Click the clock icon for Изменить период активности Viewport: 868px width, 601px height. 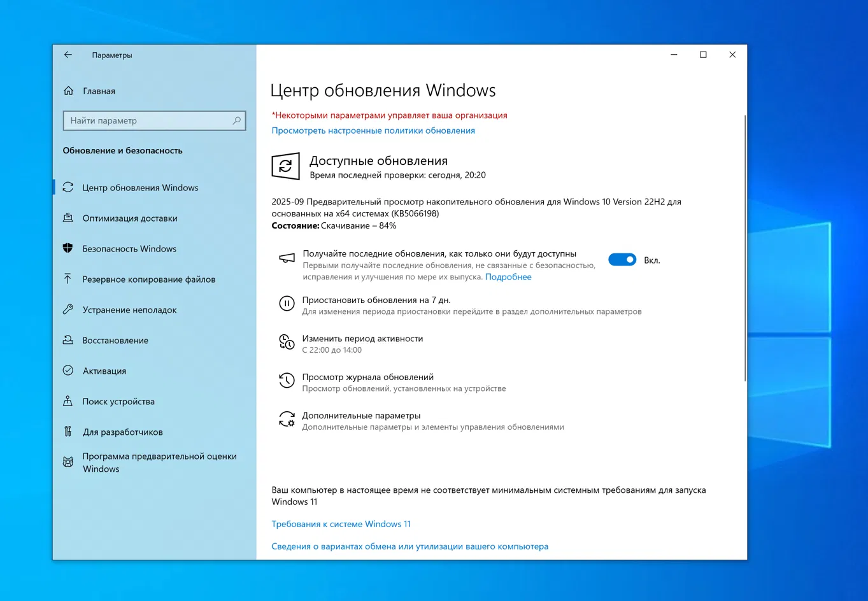click(287, 342)
